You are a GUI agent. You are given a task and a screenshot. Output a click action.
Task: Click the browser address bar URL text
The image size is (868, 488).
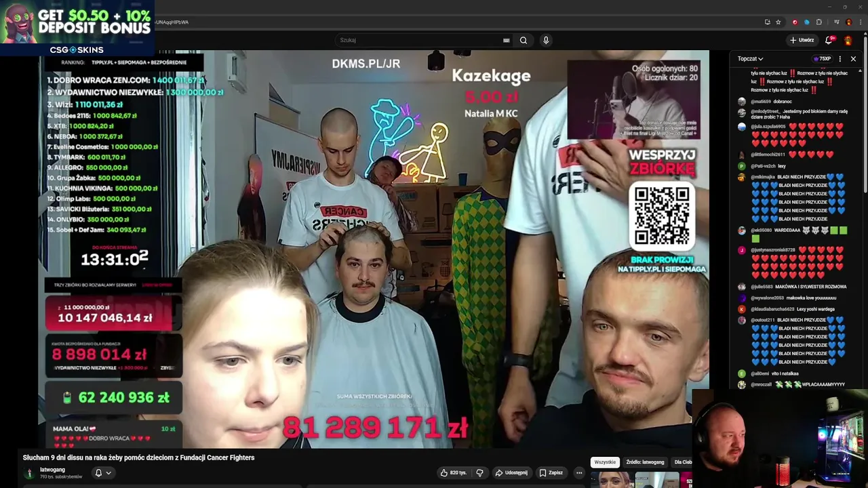172,22
